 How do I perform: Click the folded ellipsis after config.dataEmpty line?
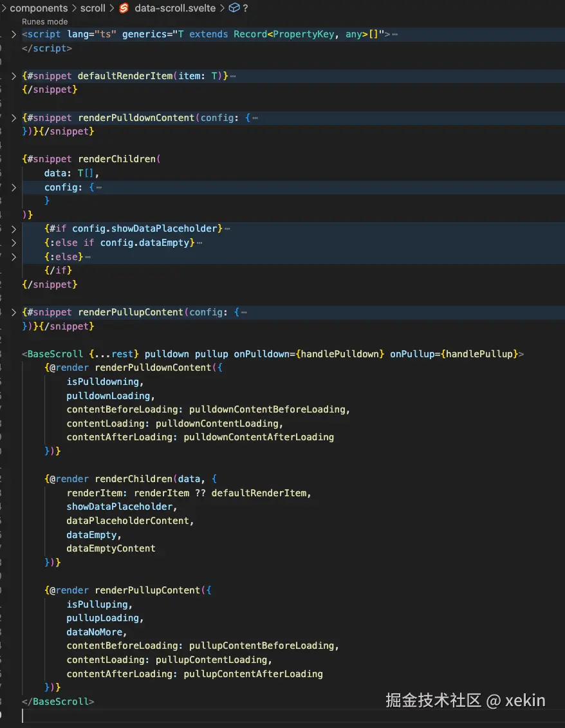(199, 243)
